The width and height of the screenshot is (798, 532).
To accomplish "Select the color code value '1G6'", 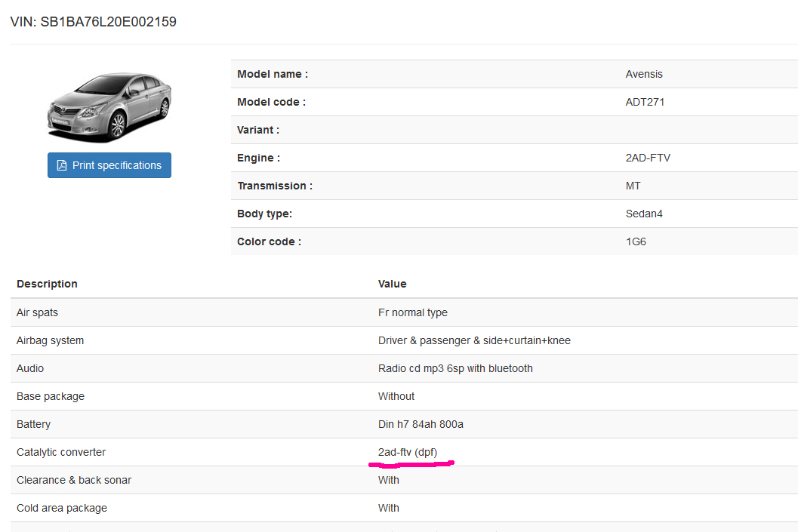I will (636, 242).
